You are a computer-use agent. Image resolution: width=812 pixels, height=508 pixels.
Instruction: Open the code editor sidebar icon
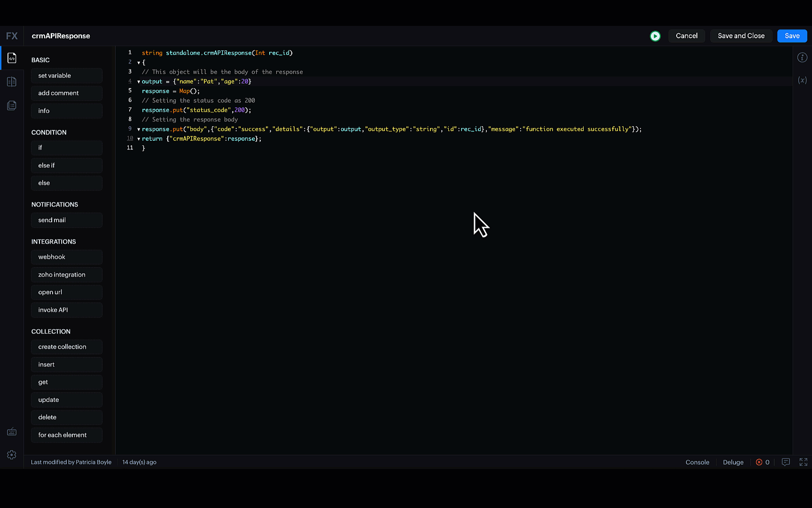click(12, 58)
